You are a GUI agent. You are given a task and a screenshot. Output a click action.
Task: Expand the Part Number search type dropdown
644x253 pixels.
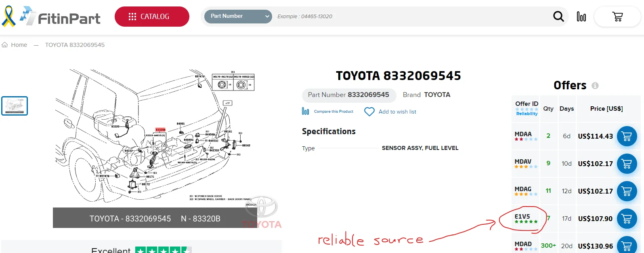pyautogui.click(x=238, y=16)
